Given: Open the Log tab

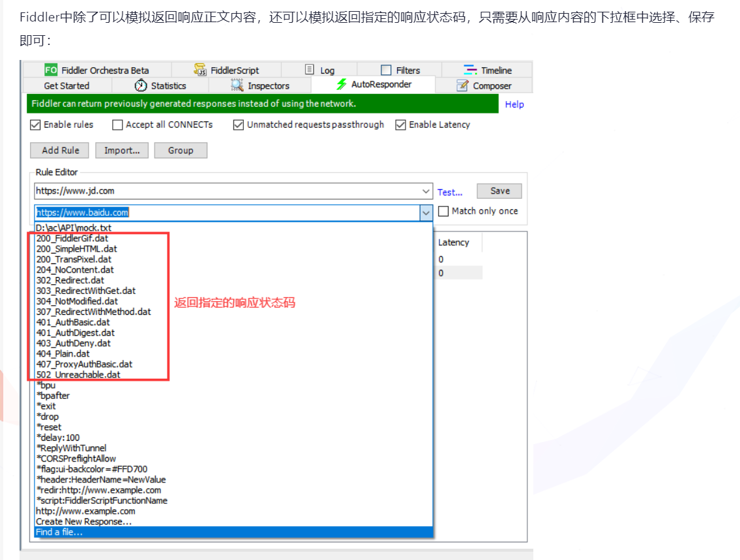Looking at the screenshot, I should click(x=319, y=70).
